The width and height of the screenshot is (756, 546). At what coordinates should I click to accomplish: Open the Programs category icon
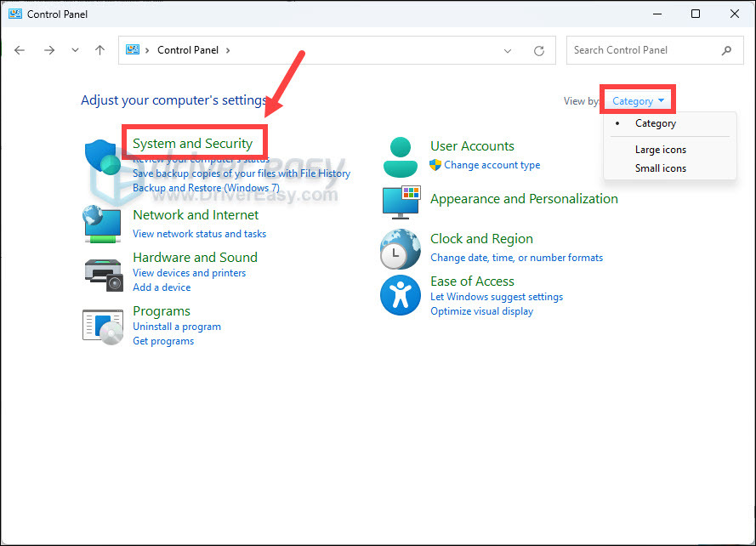click(103, 326)
